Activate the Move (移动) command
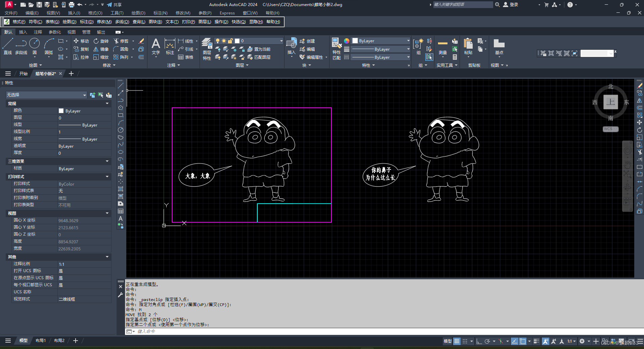The width and height of the screenshot is (644, 349). pyautogui.click(x=81, y=41)
